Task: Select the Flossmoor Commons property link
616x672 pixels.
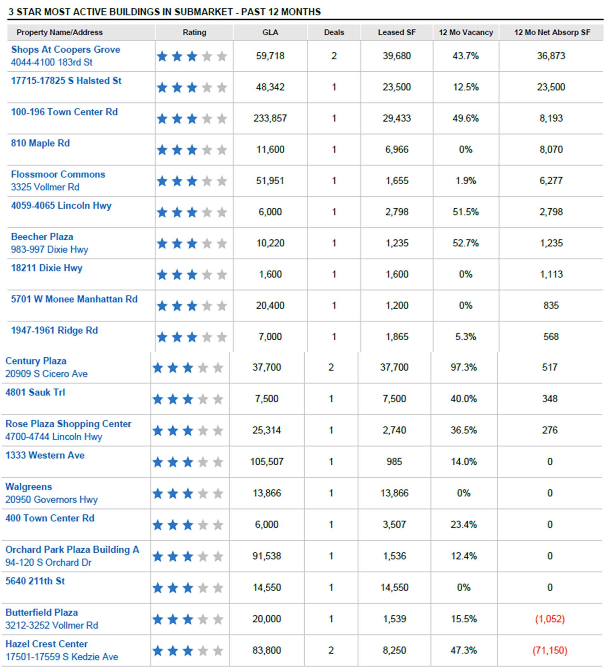Action: [x=58, y=174]
